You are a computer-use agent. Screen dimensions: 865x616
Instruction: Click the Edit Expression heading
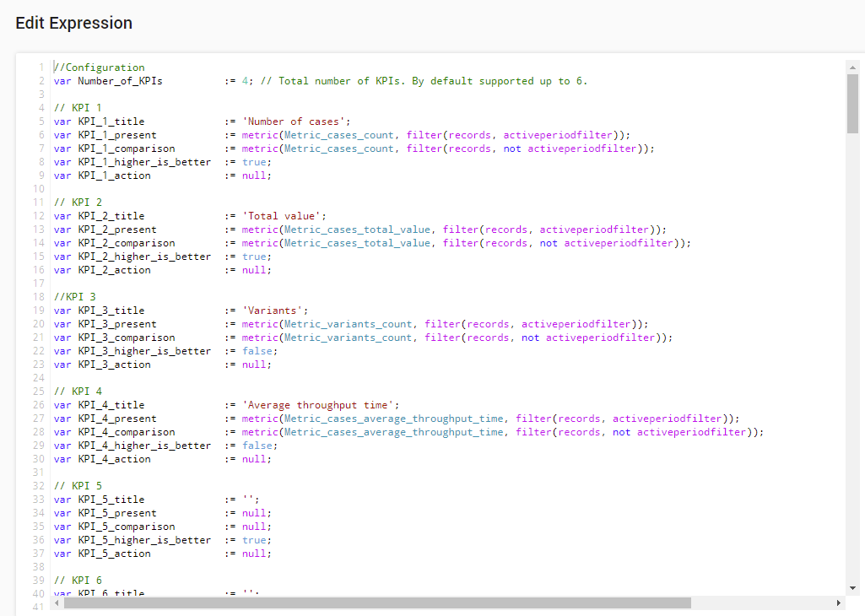pyautogui.click(x=73, y=23)
